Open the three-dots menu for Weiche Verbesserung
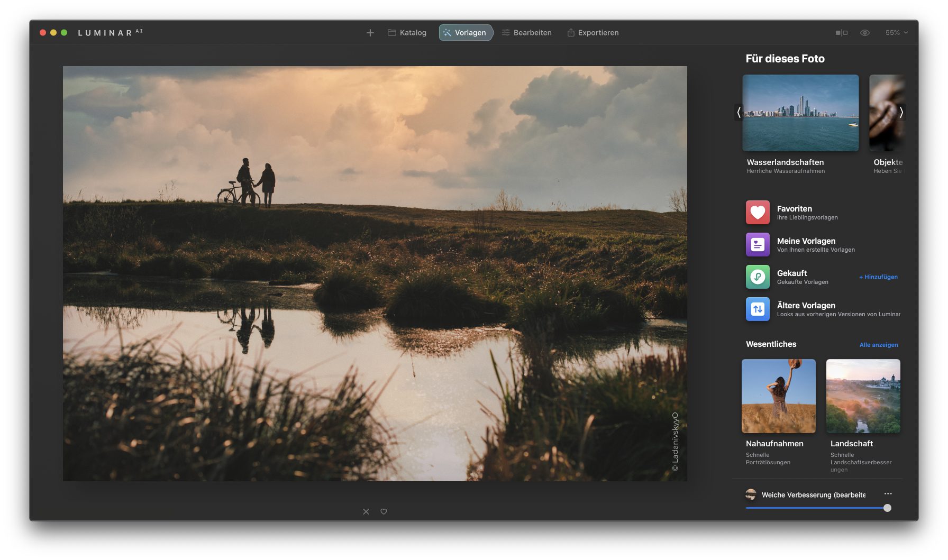Image resolution: width=948 pixels, height=560 pixels. click(x=888, y=494)
